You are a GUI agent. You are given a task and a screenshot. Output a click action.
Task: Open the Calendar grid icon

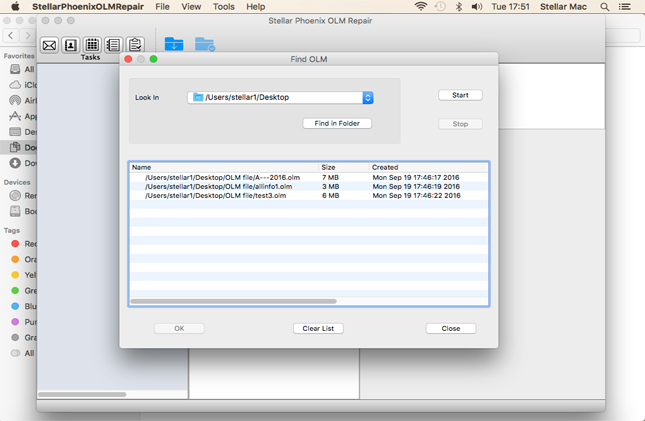click(92, 45)
